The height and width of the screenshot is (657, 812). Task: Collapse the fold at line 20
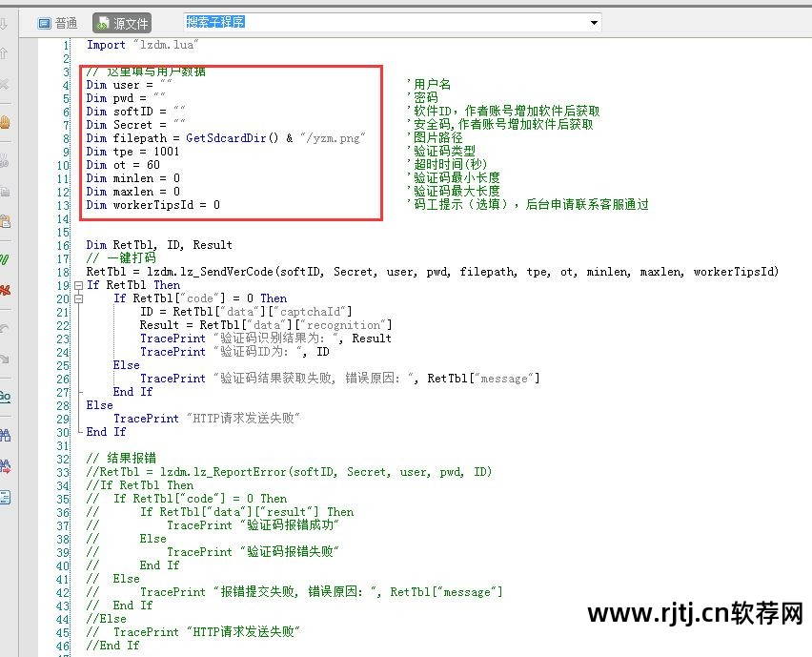[79, 298]
